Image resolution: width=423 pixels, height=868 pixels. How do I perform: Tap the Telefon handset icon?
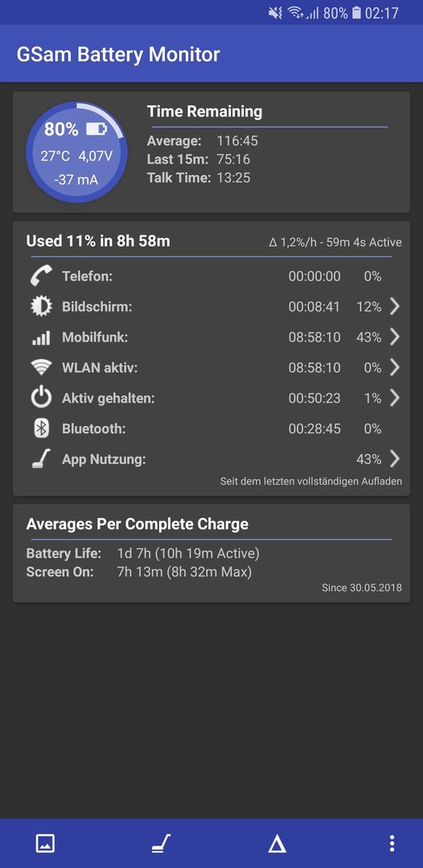pos(42,276)
